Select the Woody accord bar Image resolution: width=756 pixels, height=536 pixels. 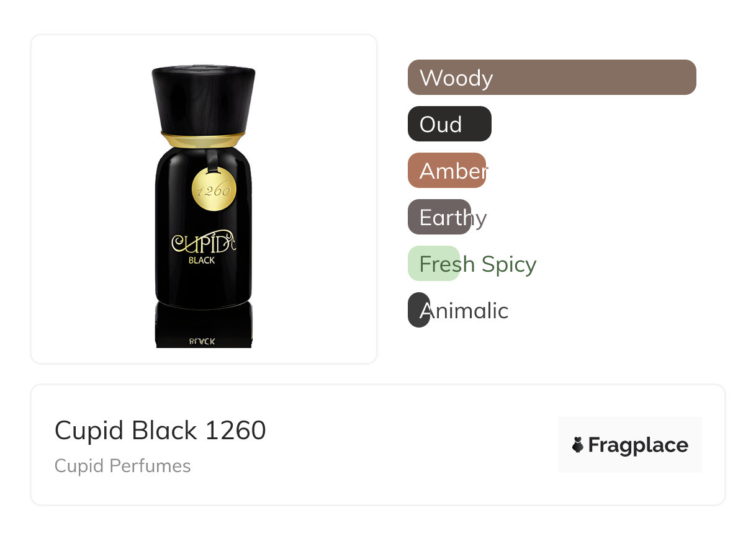coord(551,78)
